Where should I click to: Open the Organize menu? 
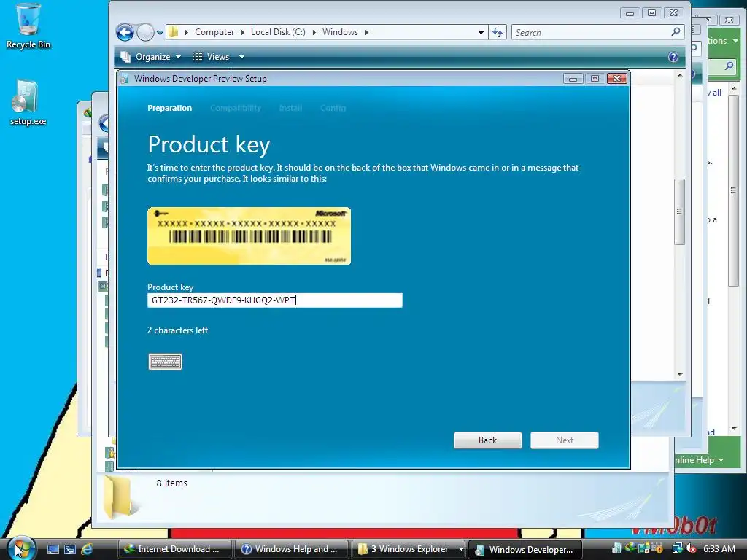click(x=151, y=57)
